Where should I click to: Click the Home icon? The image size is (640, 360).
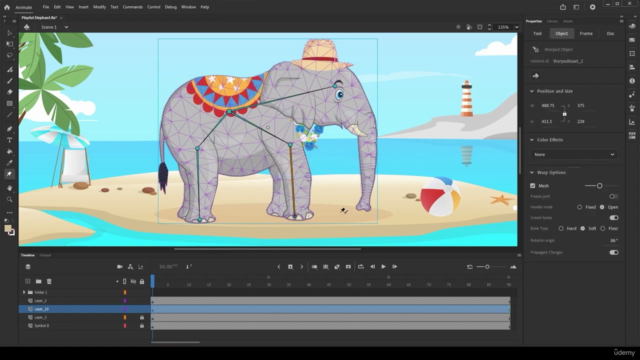pos(7,7)
